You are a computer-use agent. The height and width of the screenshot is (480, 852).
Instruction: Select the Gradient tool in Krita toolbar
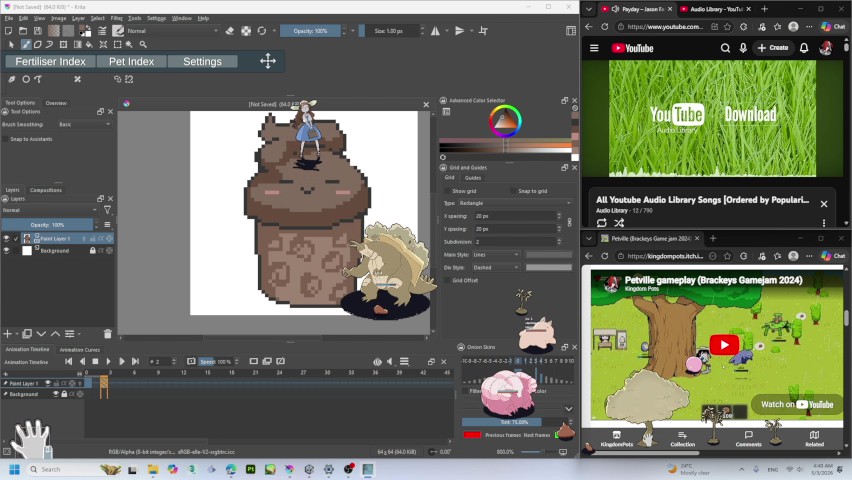tap(77, 45)
